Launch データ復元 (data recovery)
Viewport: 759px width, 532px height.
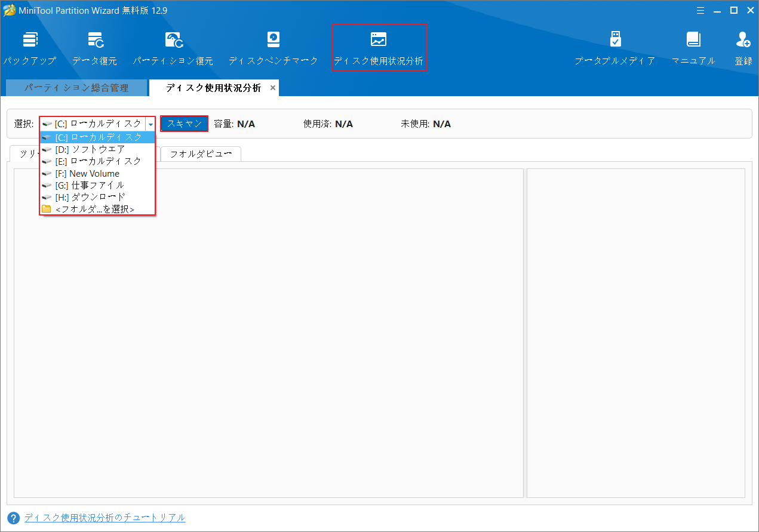pos(95,47)
